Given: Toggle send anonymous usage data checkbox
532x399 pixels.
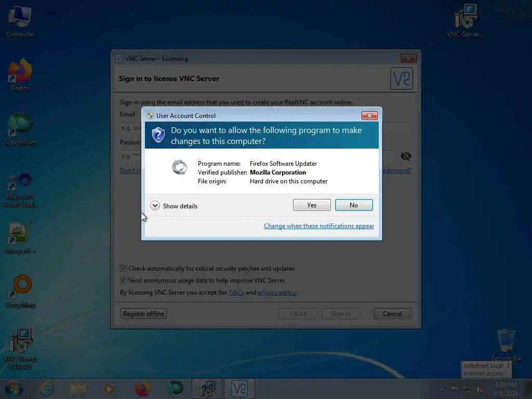Looking at the screenshot, I should (123, 281).
